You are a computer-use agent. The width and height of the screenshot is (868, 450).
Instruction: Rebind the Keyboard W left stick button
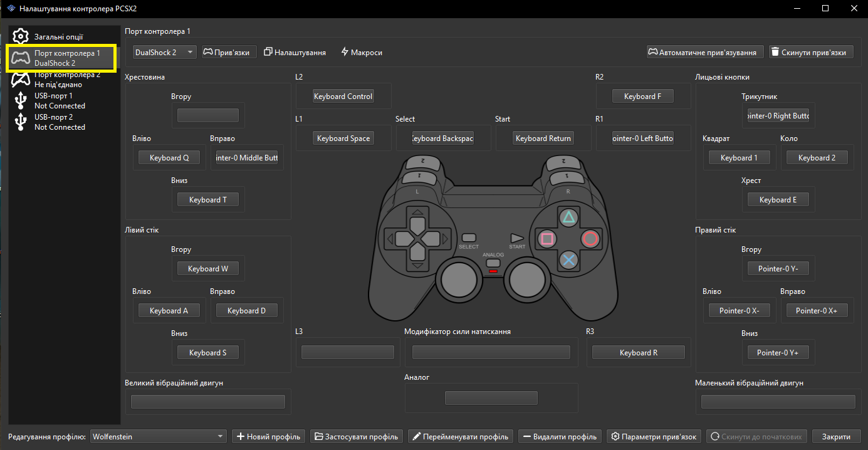[x=208, y=269]
